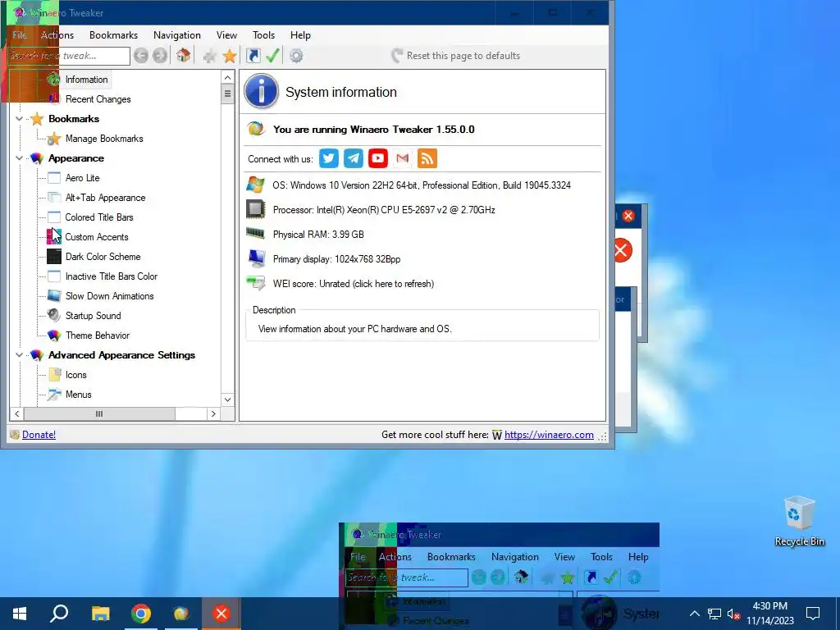Click Reset this page to defaults
Image resolution: width=840 pixels, height=630 pixels.
(x=456, y=56)
